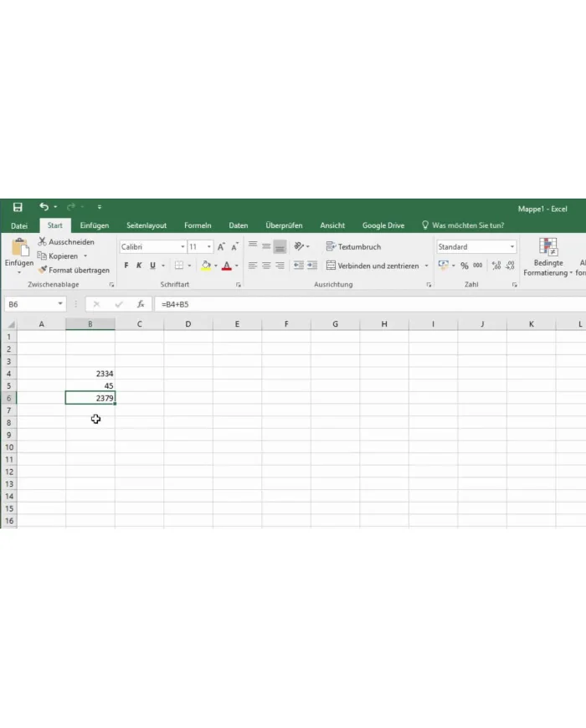Expand the underline style dropdown arrow

tap(163, 266)
